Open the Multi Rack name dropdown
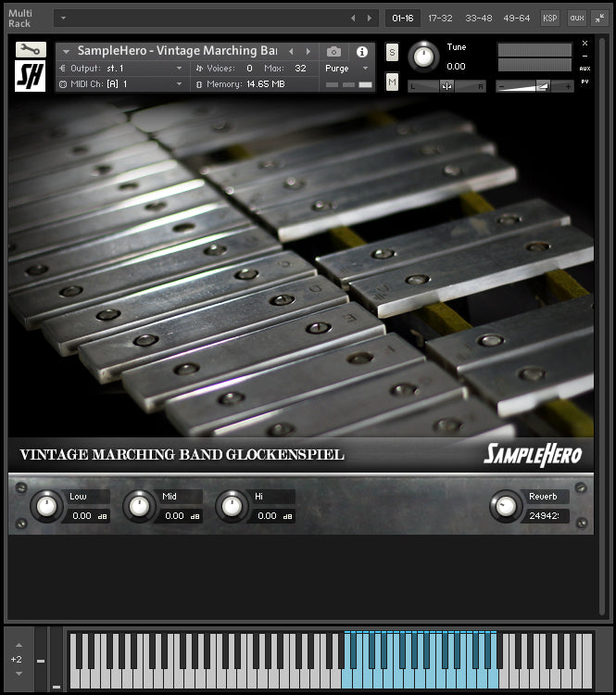Viewport: 616px width, 695px height. (63, 19)
